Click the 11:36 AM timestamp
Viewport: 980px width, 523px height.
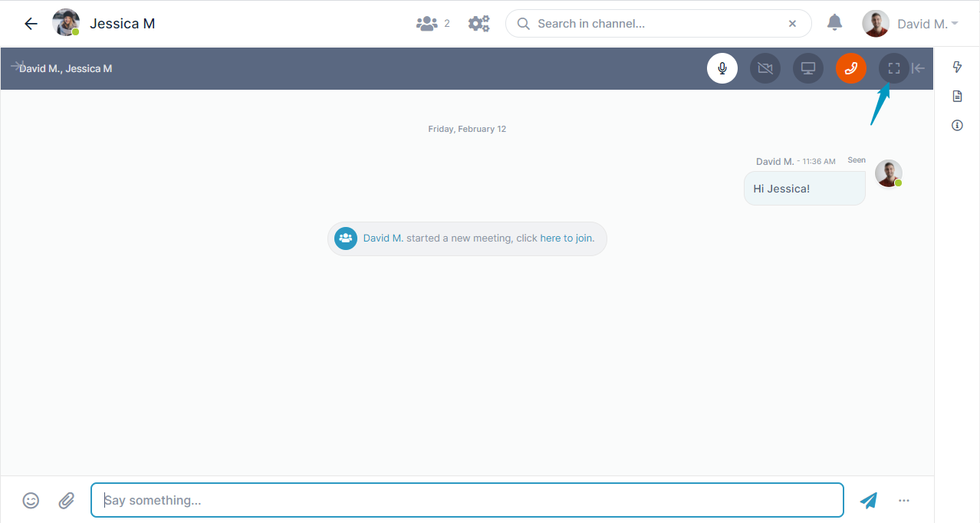pyautogui.click(x=819, y=162)
